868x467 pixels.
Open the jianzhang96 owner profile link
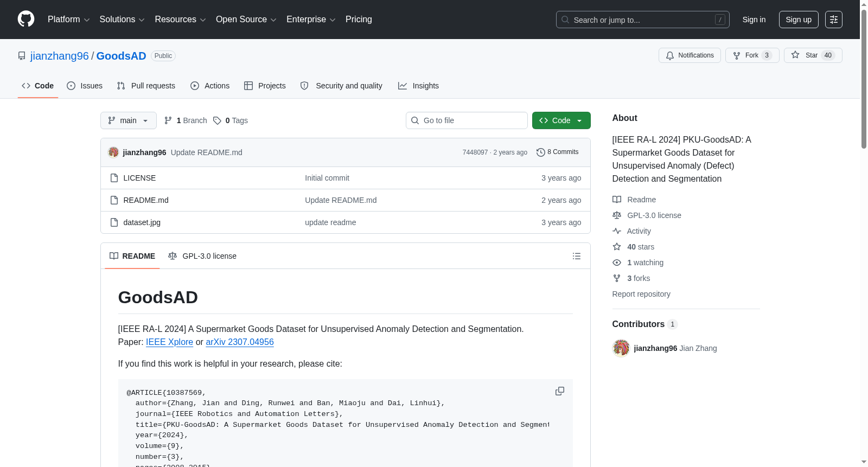pyautogui.click(x=60, y=56)
